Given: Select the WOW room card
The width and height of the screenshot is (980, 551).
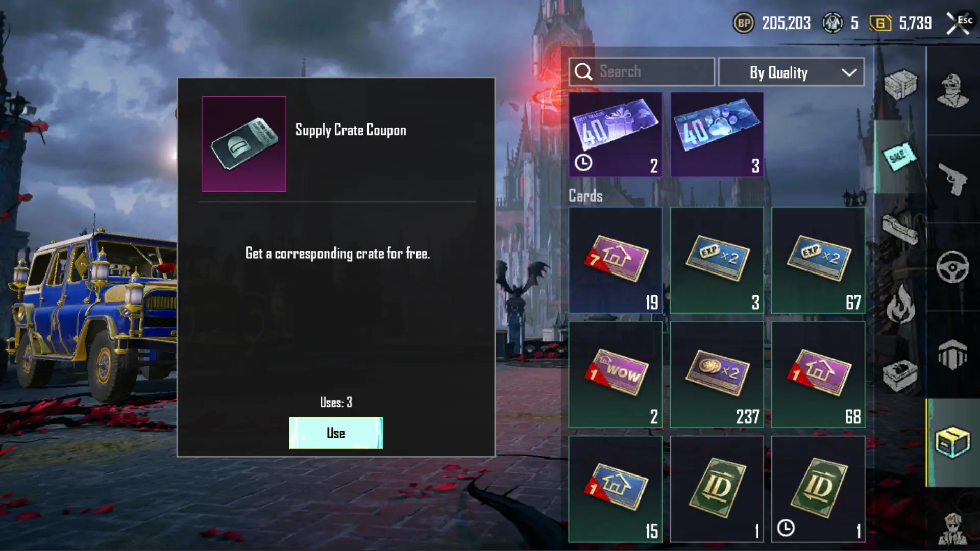Looking at the screenshot, I should [x=616, y=374].
